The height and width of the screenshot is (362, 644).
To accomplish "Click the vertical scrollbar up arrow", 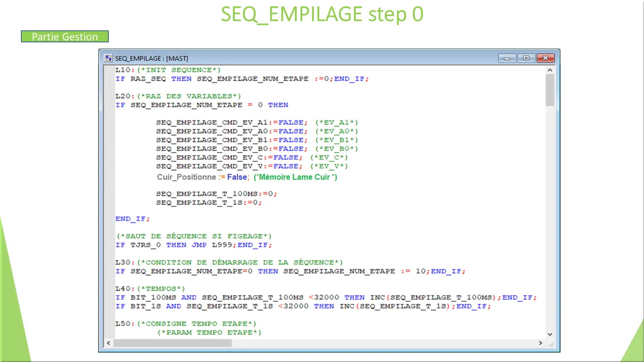I will click(x=550, y=69).
